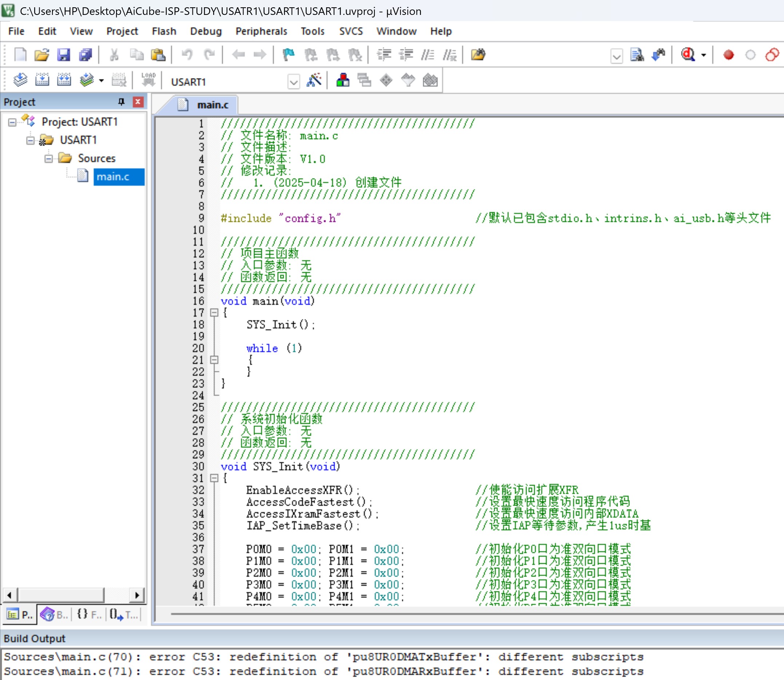The image size is (784, 680).
Task: Fold the main function at line 17
Action: (214, 313)
